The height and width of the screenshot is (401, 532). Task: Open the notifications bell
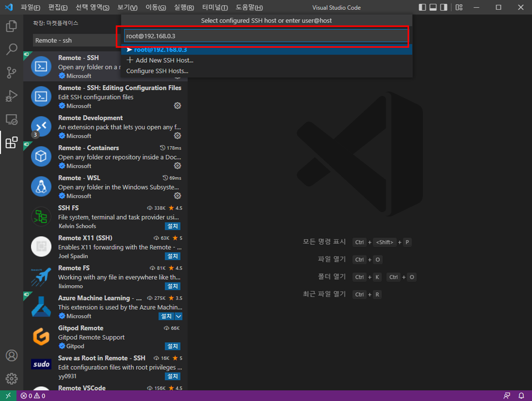click(x=521, y=396)
